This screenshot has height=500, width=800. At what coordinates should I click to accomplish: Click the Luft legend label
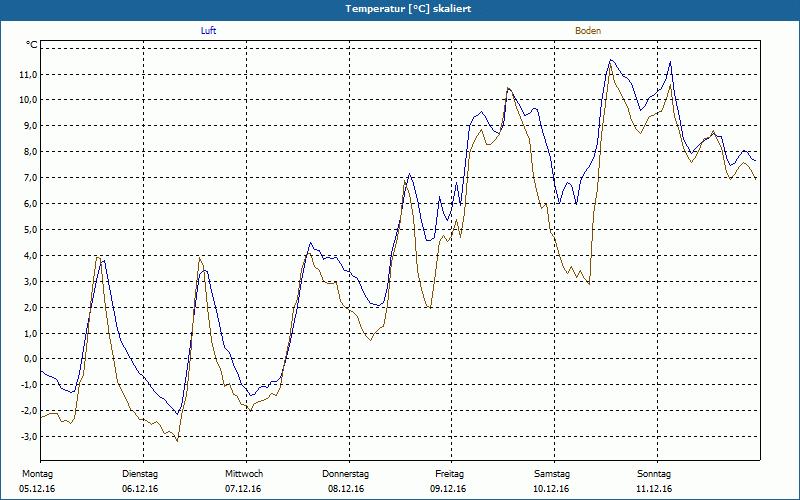point(208,31)
